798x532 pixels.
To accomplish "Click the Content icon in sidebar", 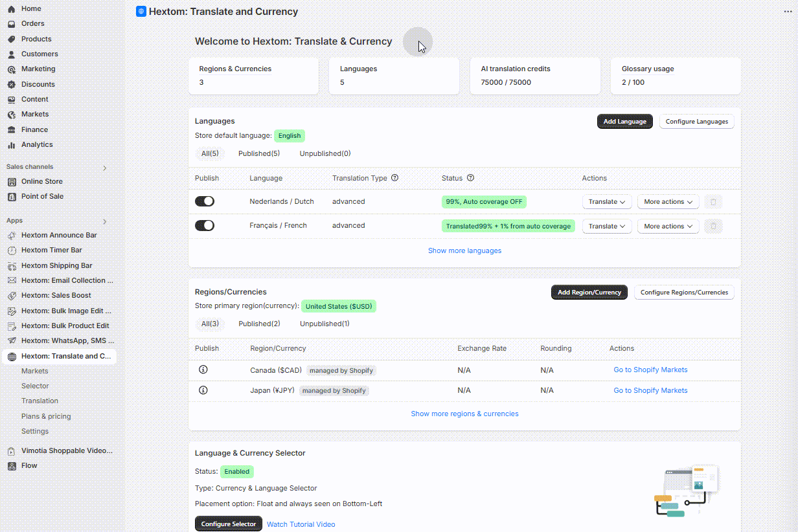I will click(11, 100).
